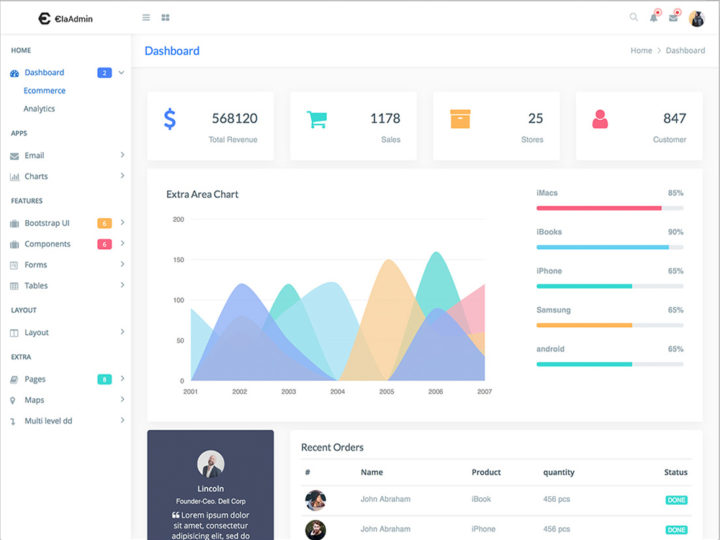This screenshot has width=720, height=540.
Task: Expand the Components submenu arrow
Action: coord(122,243)
